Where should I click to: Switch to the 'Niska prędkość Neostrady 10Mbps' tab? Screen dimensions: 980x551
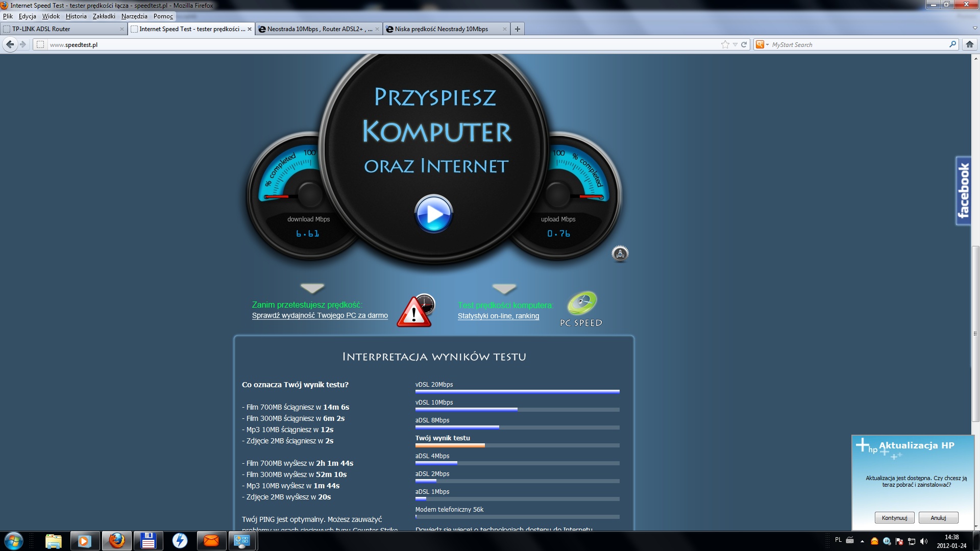(x=447, y=29)
